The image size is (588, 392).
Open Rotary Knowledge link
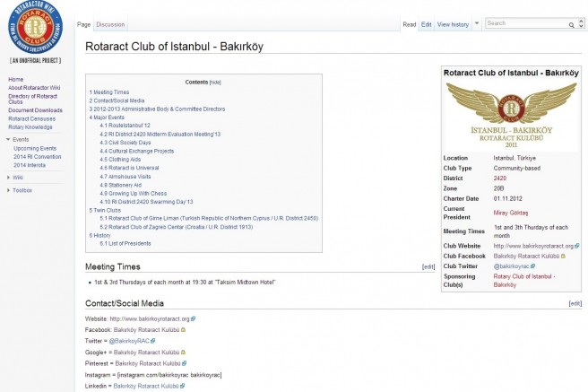pyautogui.click(x=30, y=127)
